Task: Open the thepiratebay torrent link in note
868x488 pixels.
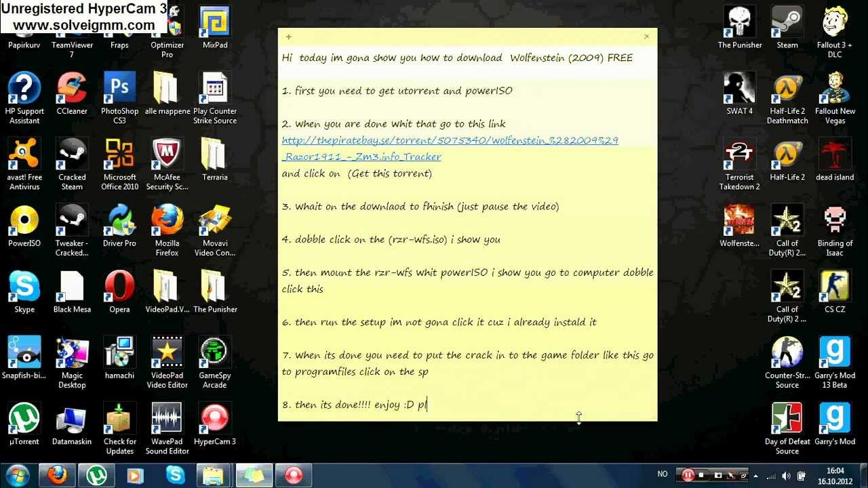Action: click(450, 148)
